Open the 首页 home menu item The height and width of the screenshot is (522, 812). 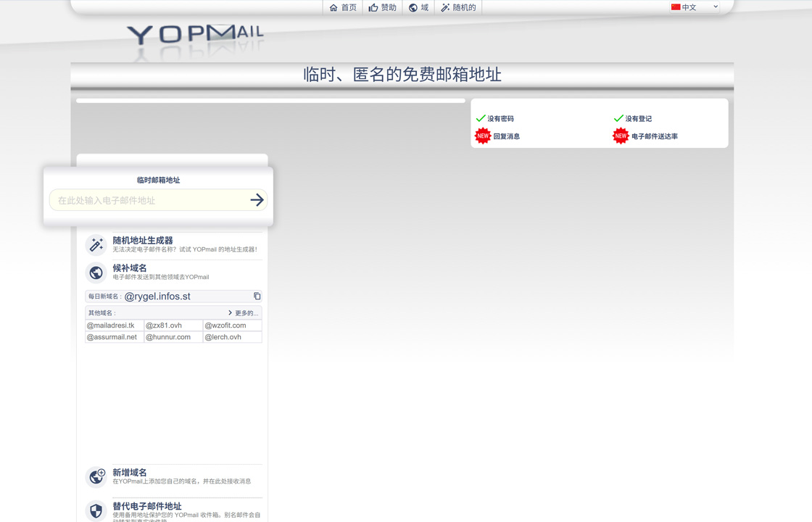point(343,7)
